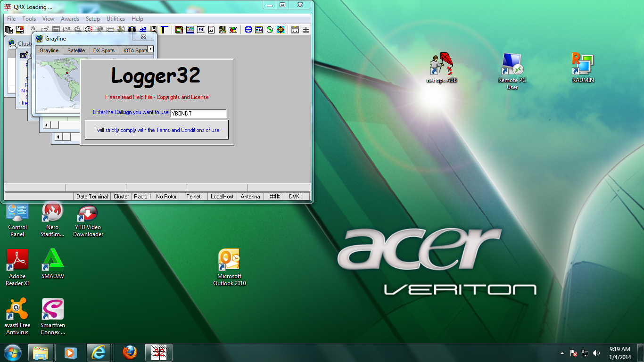Viewport: 644px width, 362px height.
Task: Click the stacked pages icon in toolbar
Action: [9, 30]
